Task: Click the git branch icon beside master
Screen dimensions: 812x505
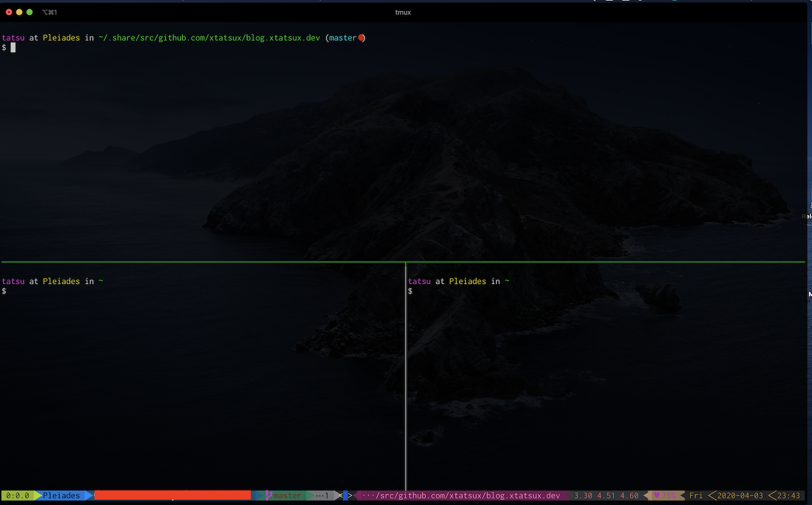Action: (x=269, y=495)
